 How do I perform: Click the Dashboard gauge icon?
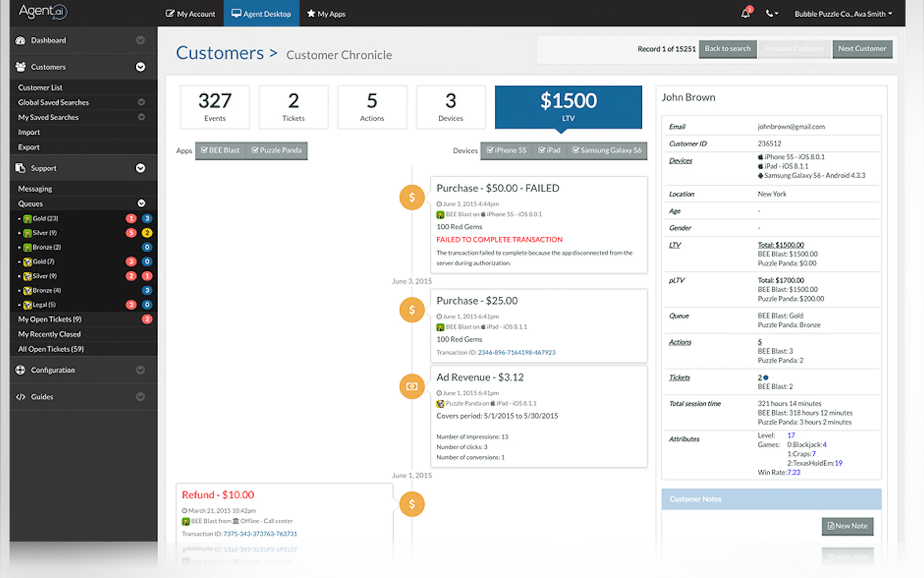[x=20, y=40]
